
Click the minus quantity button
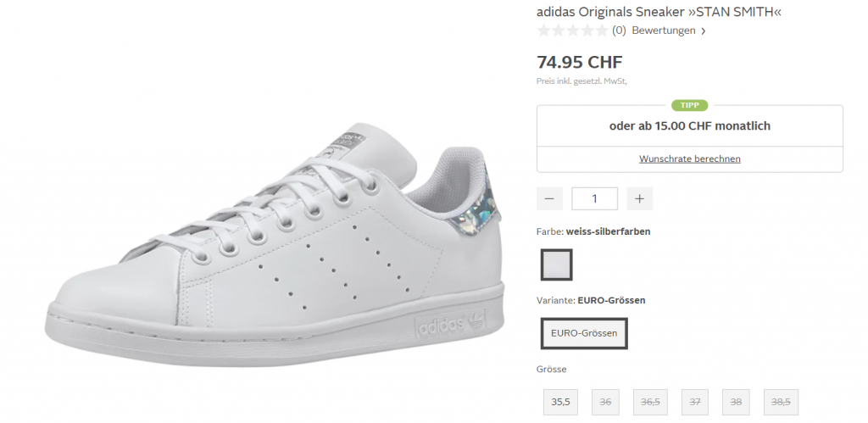549,198
